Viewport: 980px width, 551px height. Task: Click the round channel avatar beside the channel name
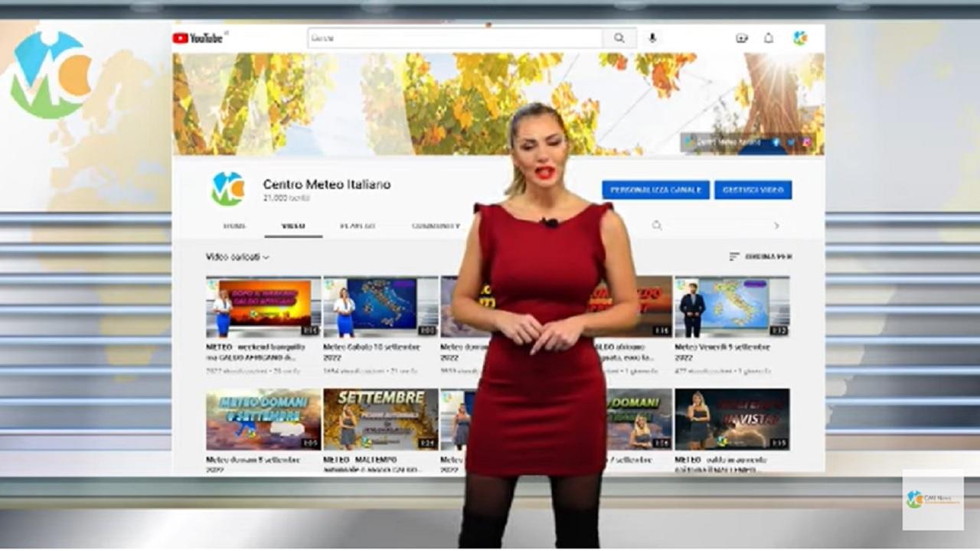click(x=227, y=188)
